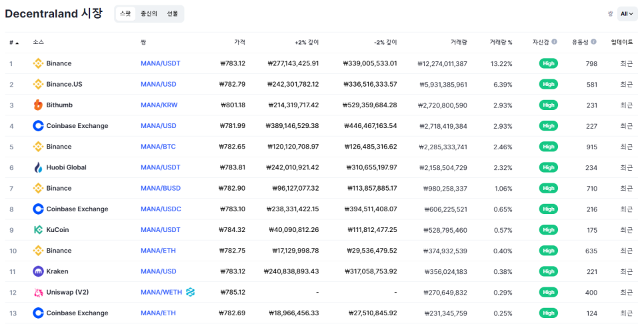Click the sort arrow beside the # header
644x324 pixels.
pos(17,43)
